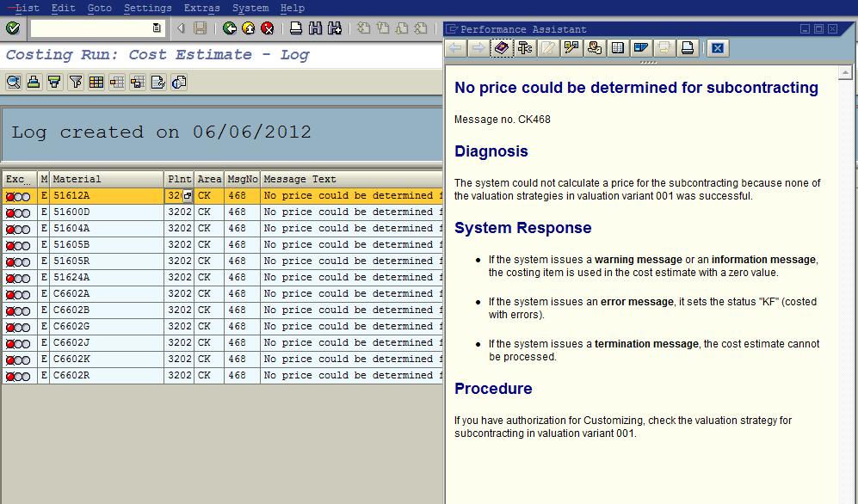Click the Message Text column header
The height and width of the screenshot is (504, 858).
(352, 179)
